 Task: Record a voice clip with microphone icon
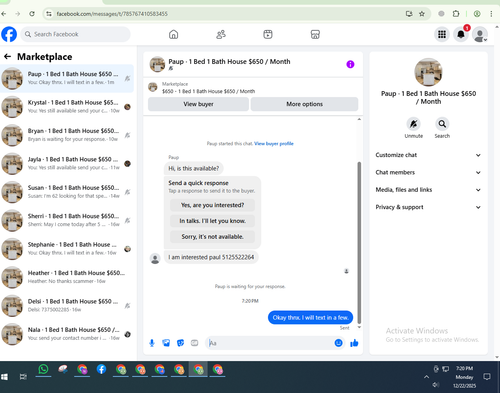(152, 343)
